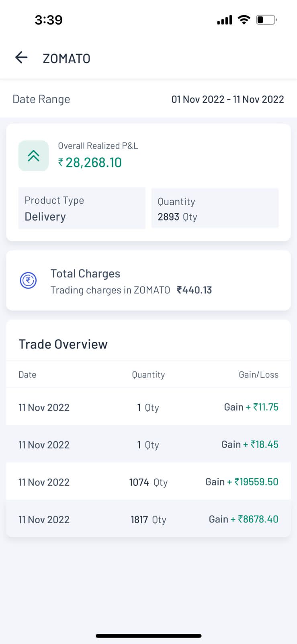Open the trade row with gain ₹18.45
The image size is (297, 644).
pyautogui.click(x=148, y=445)
